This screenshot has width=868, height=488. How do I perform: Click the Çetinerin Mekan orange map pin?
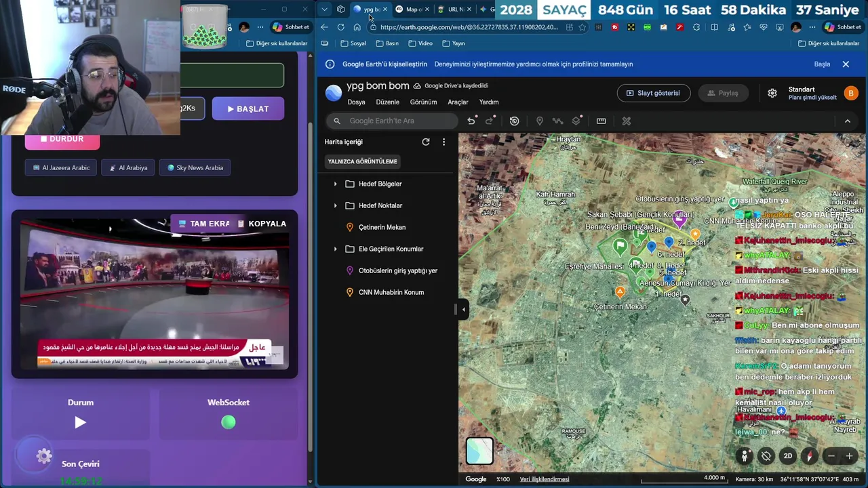[620, 292]
